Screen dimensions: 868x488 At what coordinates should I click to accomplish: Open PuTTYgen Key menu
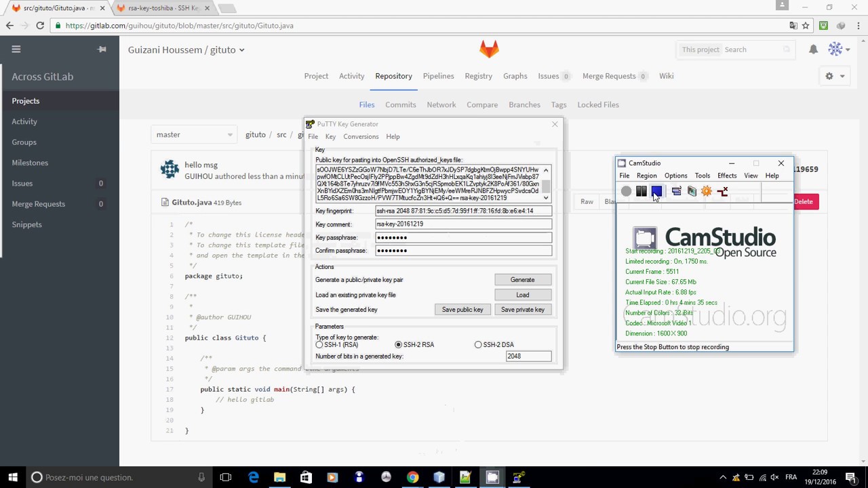(x=330, y=137)
